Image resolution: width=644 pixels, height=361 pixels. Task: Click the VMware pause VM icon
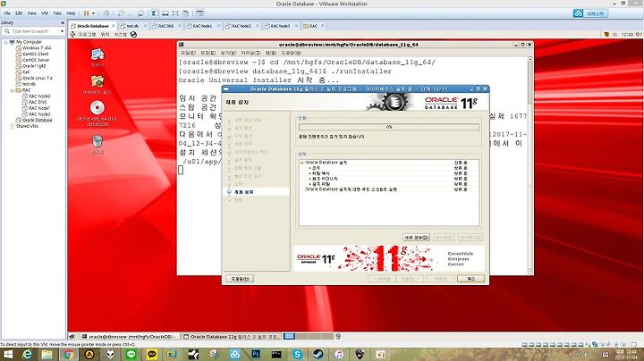coord(86,13)
